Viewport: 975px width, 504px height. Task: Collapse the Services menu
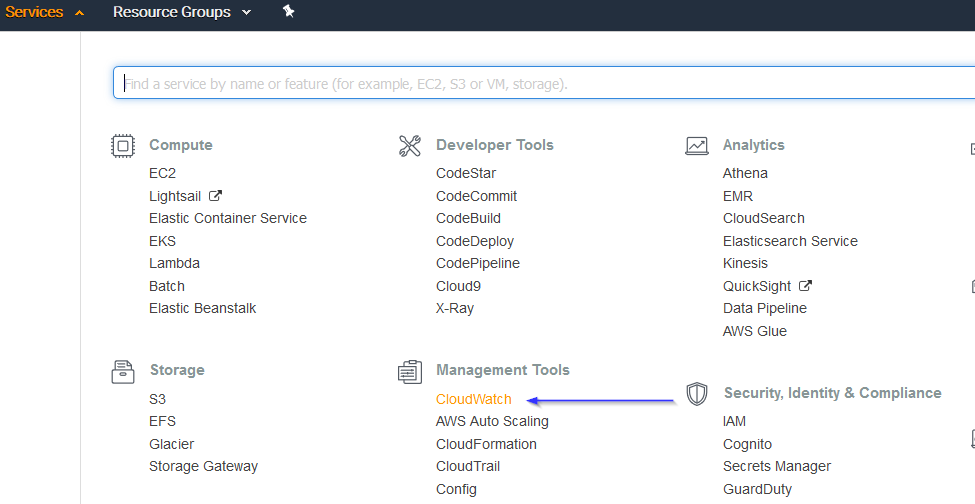point(44,12)
